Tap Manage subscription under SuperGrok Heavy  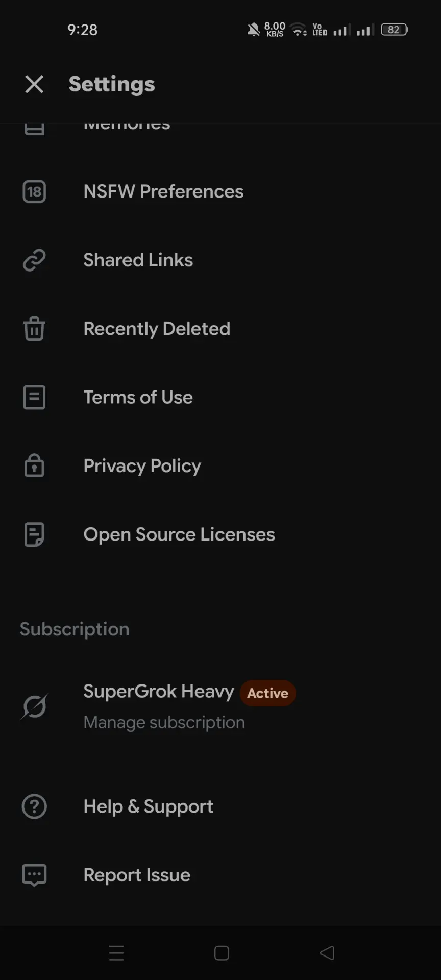click(x=164, y=723)
